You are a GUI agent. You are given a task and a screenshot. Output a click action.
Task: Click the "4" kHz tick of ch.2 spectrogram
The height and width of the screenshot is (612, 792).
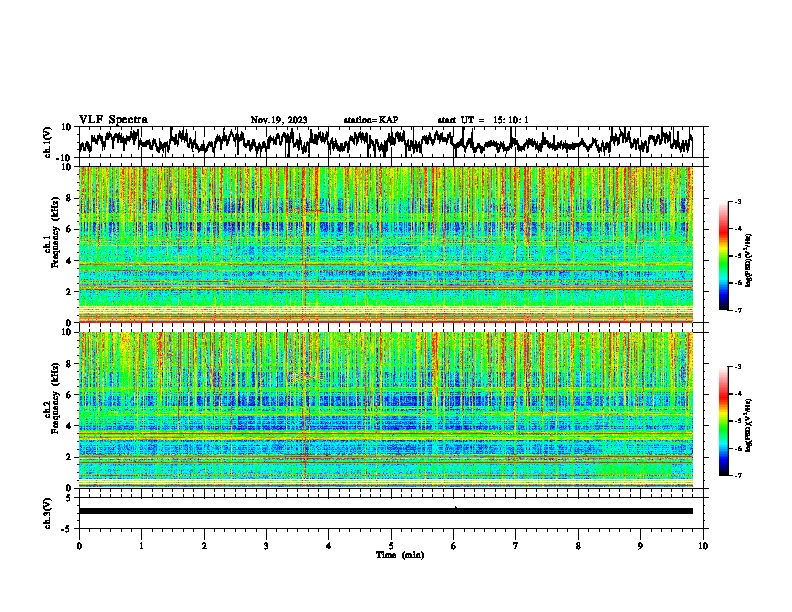(69, 426)
